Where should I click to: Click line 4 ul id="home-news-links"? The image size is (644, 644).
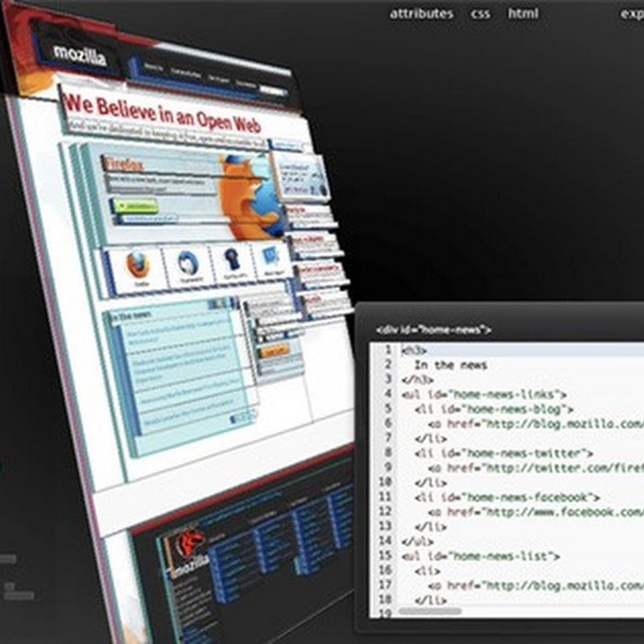484,394
